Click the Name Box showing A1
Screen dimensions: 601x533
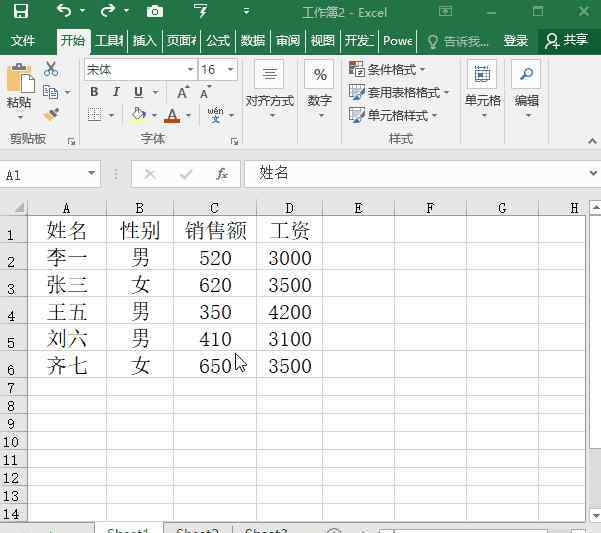43,175
